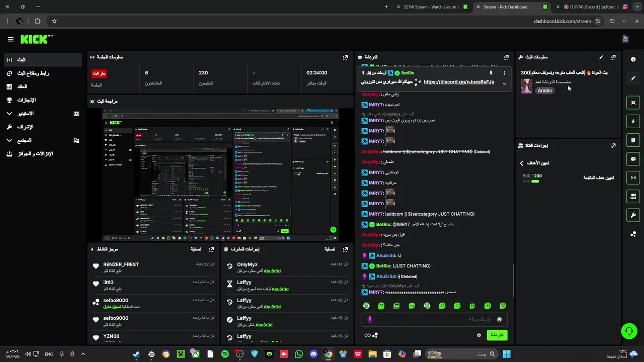
Task: Click the follower goal progress bar
Action: pos(531,181)
